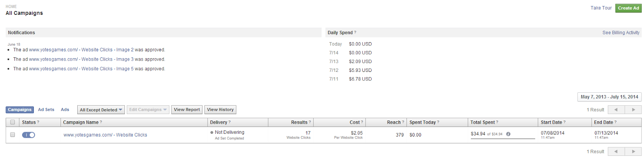Open the Daily Spend help question mark
The width and height of the screenshot is (644, 157).
pos(355,33)
